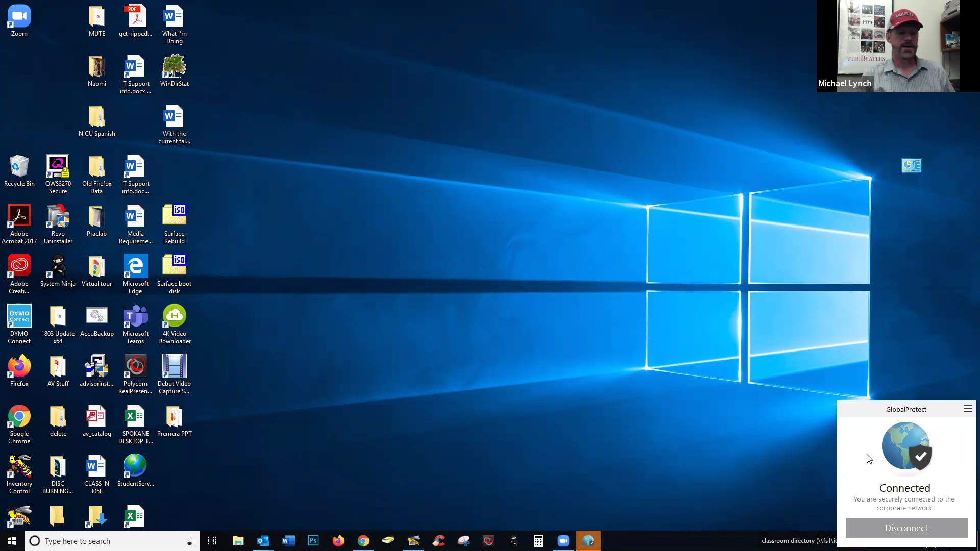The width and height of the screenshot is (980, 551).
Task: Launch Adobe Creative Cloud shortcut
Action: (x=19, y=274)
